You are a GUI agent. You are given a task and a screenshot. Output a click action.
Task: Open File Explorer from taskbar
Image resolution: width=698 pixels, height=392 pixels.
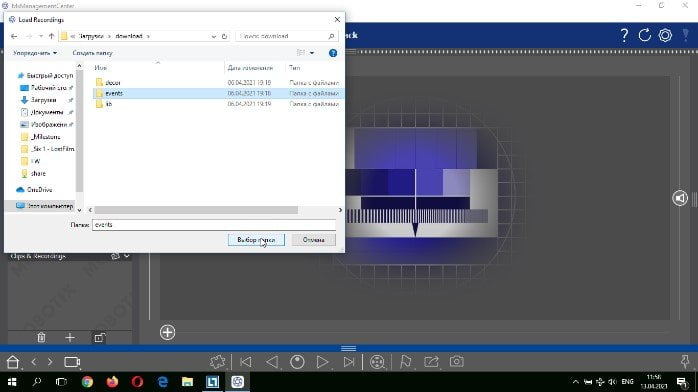pyautogui.click(x=187, y=382)
